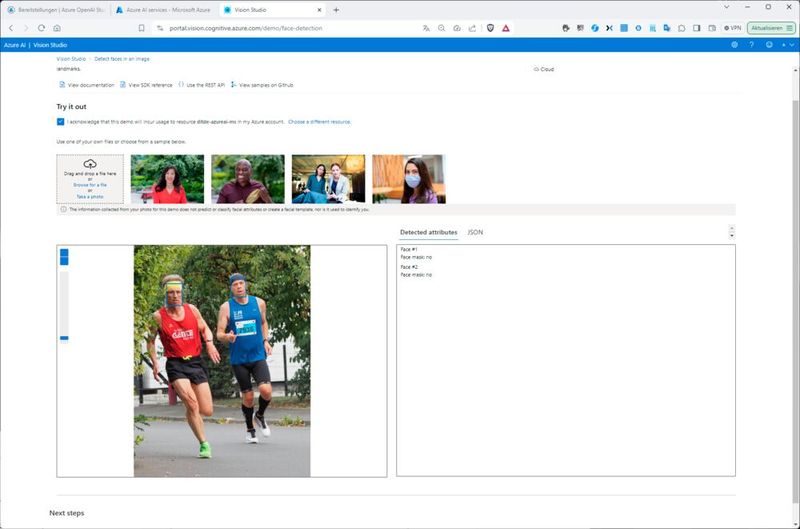Click Vision Studio breadcrumb link
This screenshot has width=800, height=529.
click(x=71, y=59)
